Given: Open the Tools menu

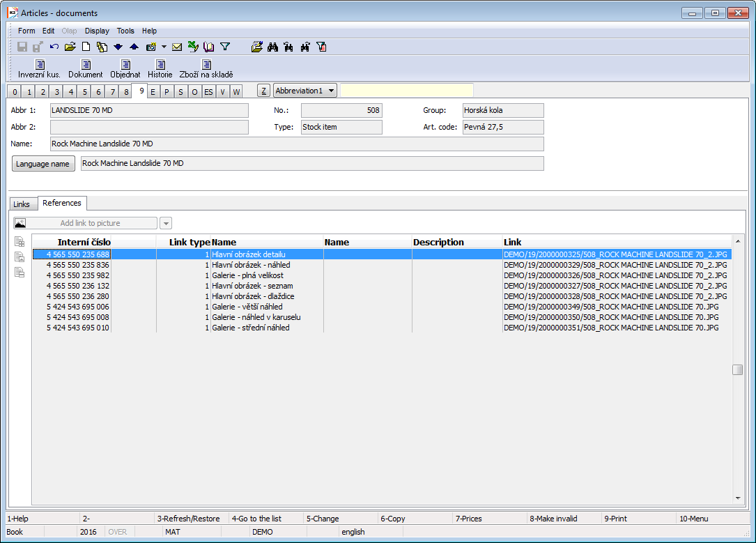Looking at the screenshot, I should (125, 31).
